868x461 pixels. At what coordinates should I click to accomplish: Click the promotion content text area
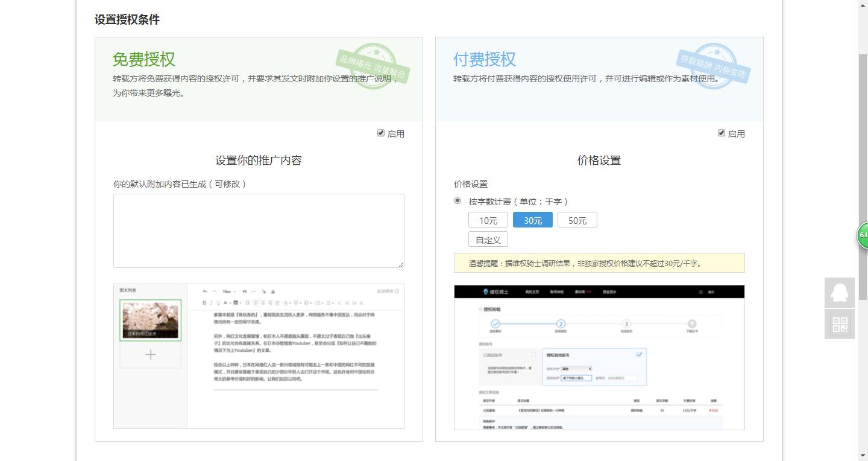coord(259,230)
